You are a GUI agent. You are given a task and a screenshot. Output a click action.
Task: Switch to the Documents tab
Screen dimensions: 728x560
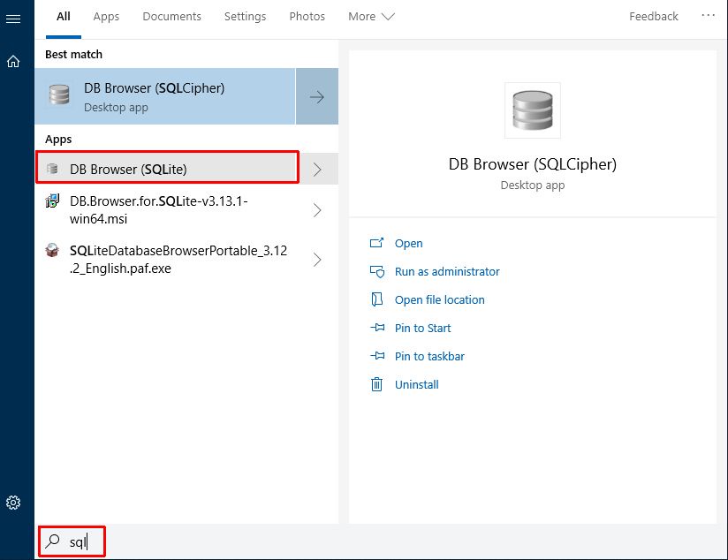171,17
